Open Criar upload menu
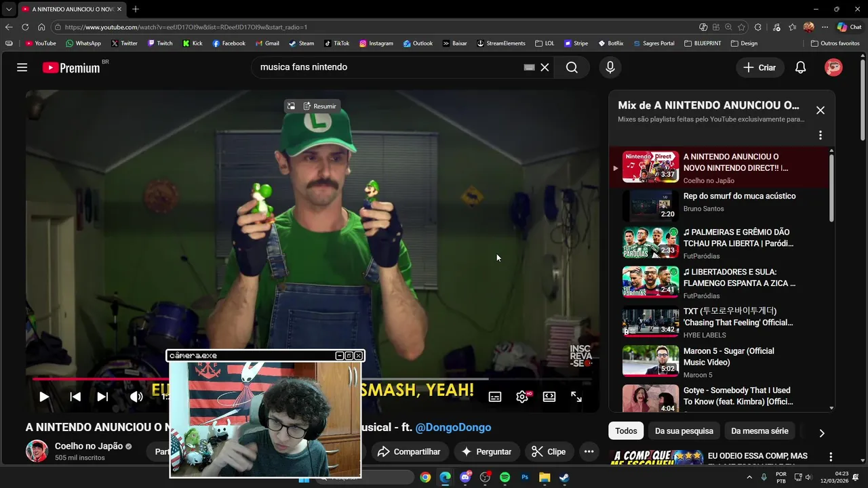 (x=759, y=67)
